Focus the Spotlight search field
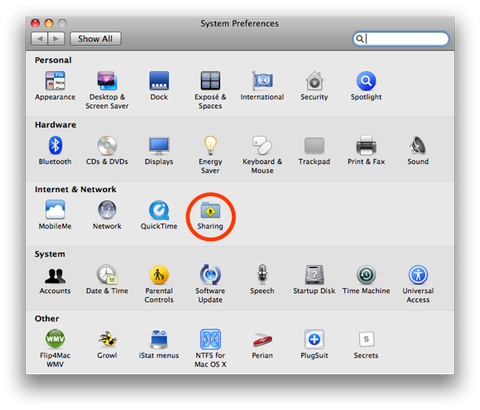480x410 pixels. pyautogui.click(x=400, y=39)
